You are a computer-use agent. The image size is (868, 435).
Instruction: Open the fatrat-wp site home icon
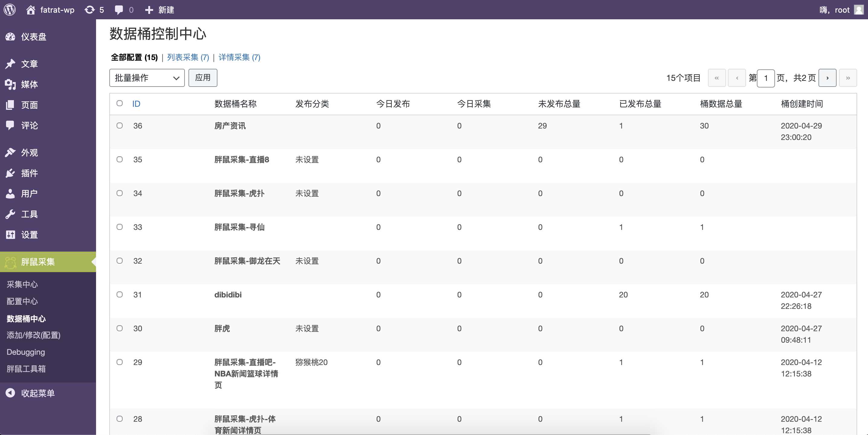click(31, 9)
